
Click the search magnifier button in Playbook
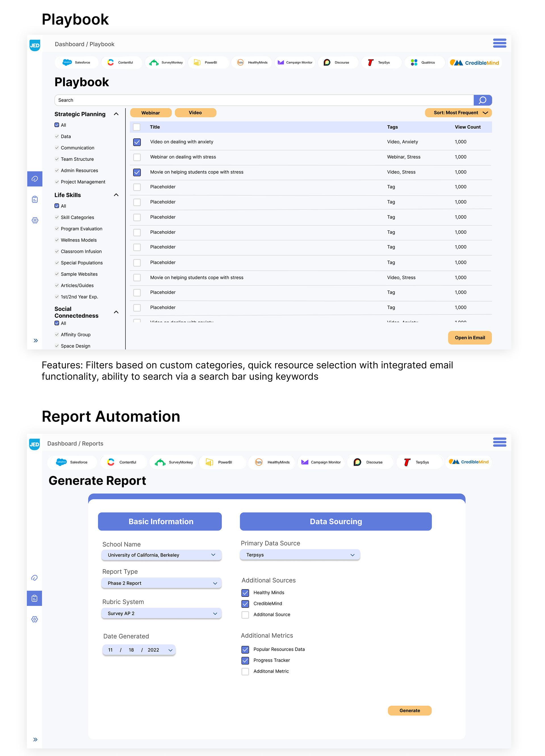482,100
